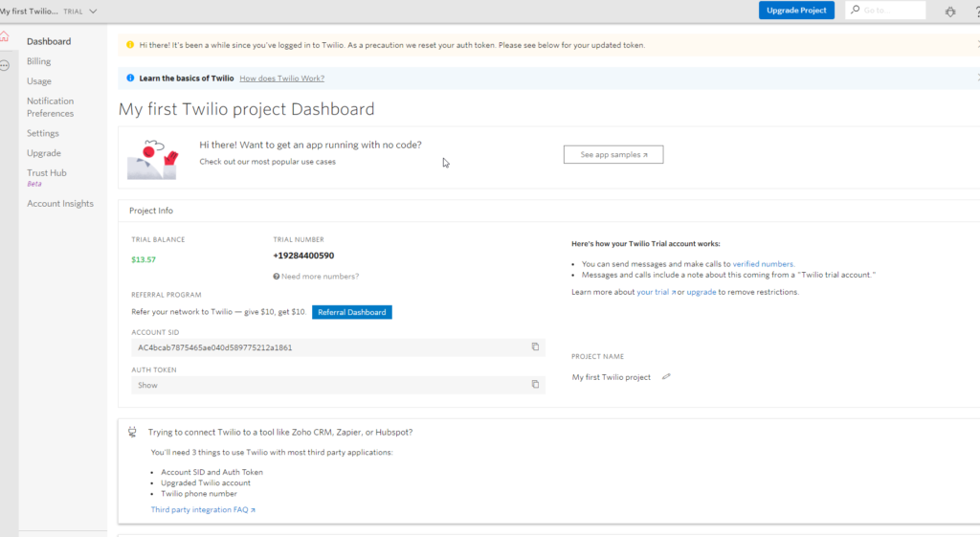Click the search magnifier icon
The image size is (980, 537).
[855, 10]
